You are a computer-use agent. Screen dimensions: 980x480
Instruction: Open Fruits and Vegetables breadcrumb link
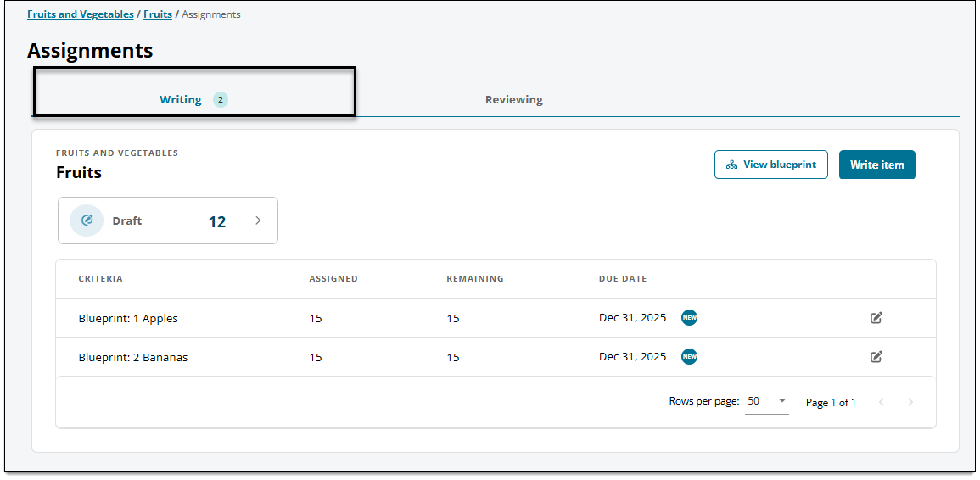81,14
